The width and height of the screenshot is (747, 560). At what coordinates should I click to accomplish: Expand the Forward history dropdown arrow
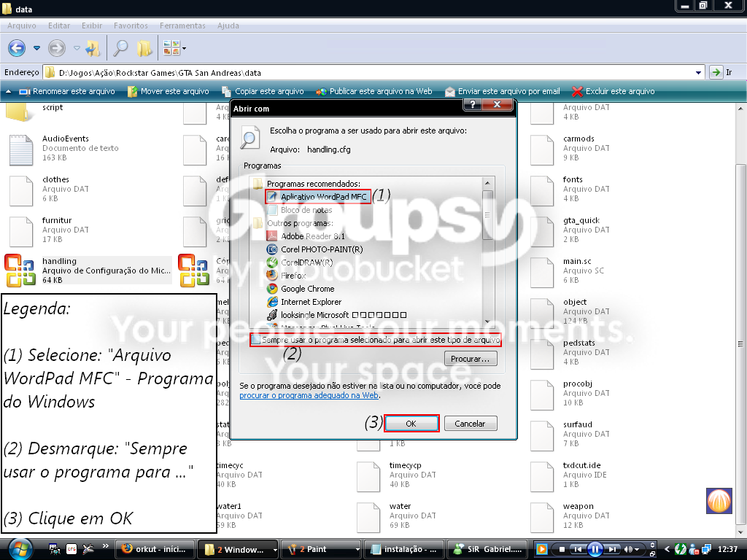(x=77, y=48)
